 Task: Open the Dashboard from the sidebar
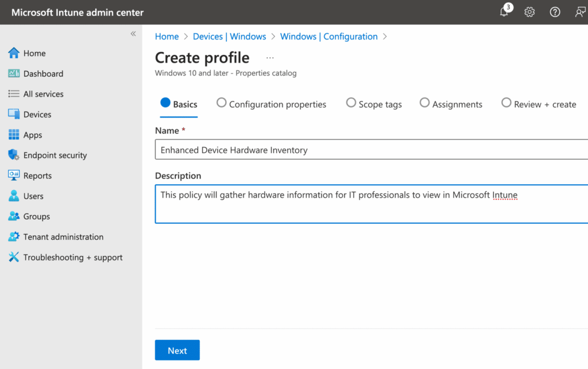42,73
